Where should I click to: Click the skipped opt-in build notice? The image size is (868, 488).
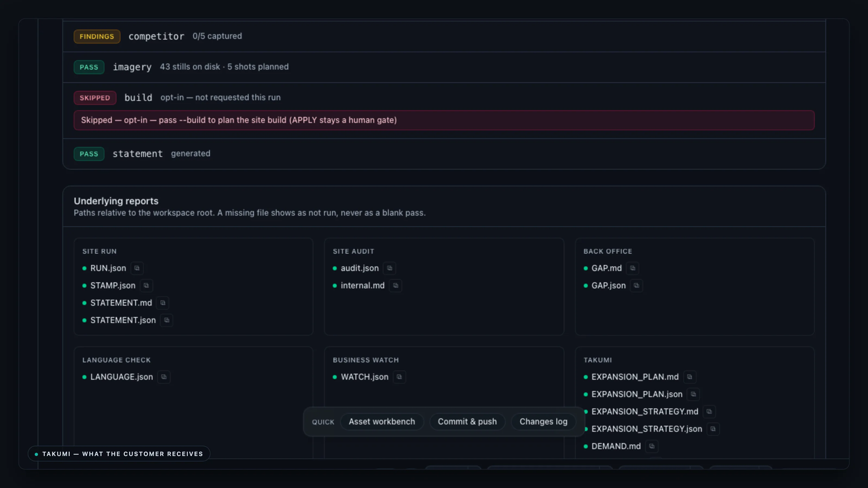tap(444, 120)
